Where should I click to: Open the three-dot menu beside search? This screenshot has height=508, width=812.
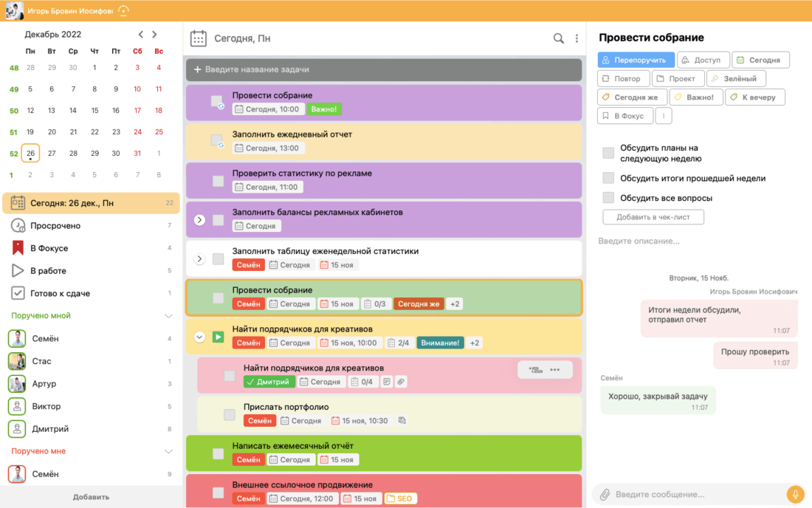[577, 38]
